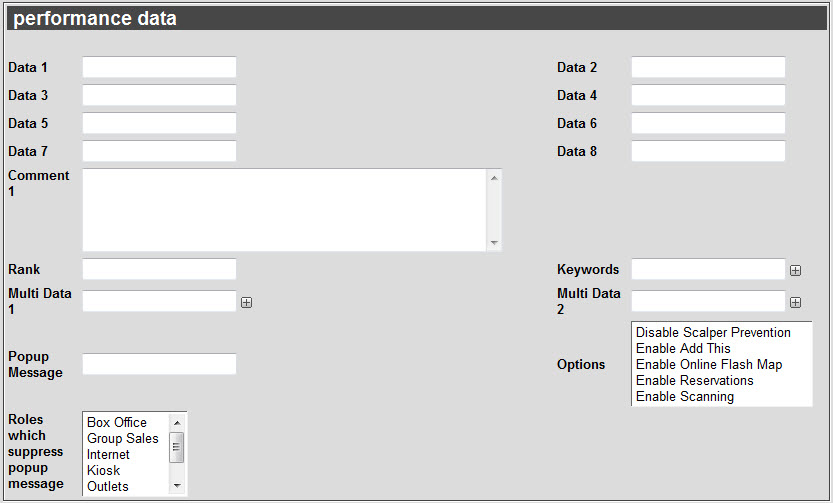This screenshot has width=833, height=503.
Task: Click the plus icon next to Keywords
Action: tap(795, 270)
